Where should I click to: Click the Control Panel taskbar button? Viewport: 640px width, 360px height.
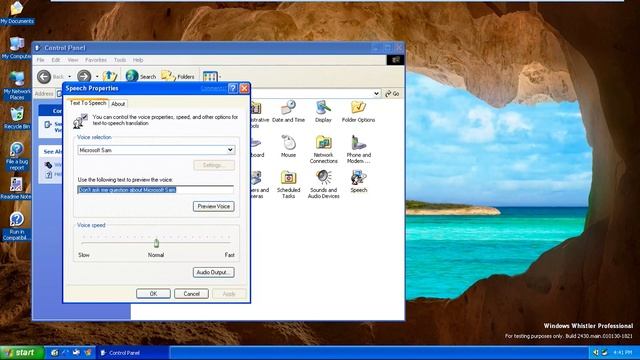[132, 353]
